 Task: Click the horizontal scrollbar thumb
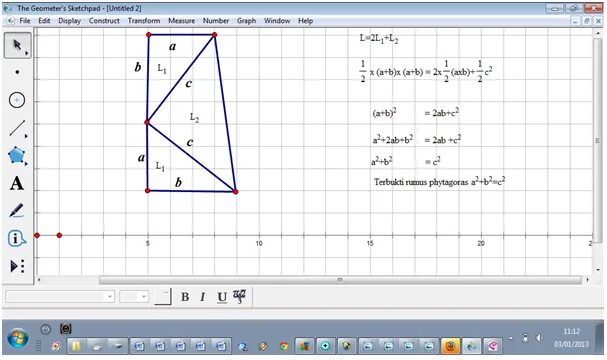(x=340, y=279)
